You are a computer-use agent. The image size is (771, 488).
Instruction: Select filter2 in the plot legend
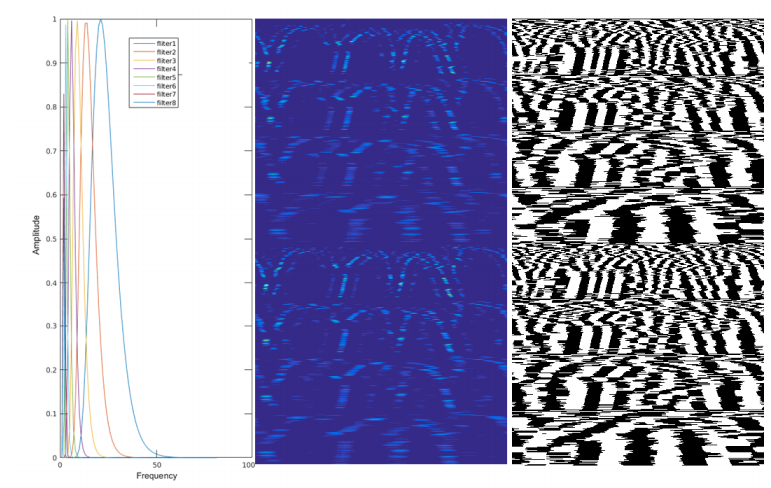tap(166, 52)
